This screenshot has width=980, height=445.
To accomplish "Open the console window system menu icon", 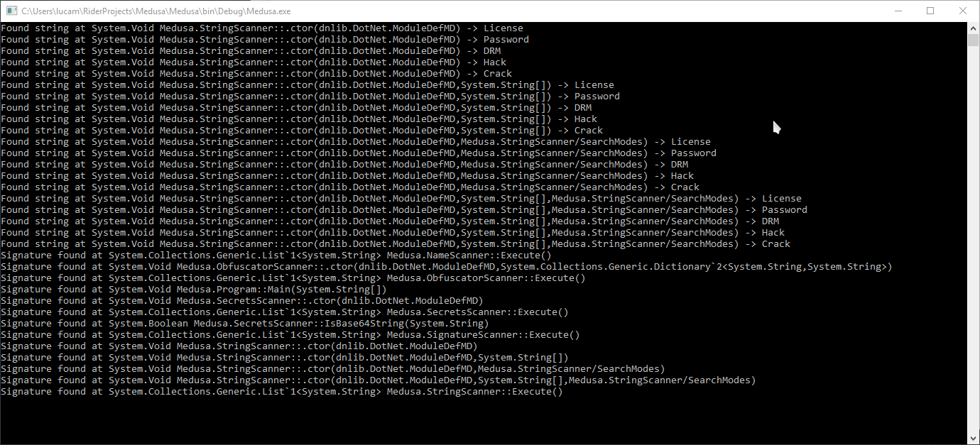I will click(x=11, y=11).
